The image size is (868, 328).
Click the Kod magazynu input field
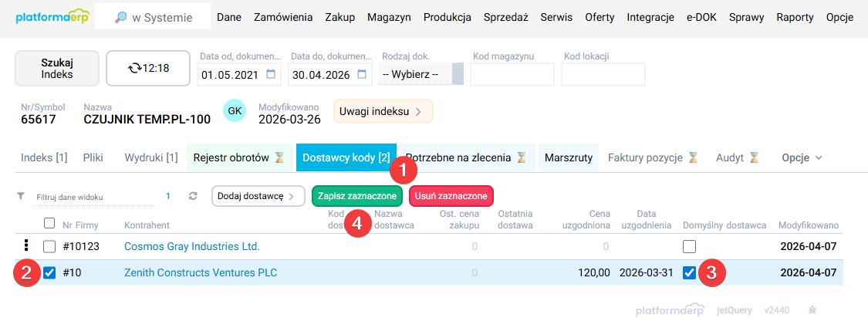pyautogui.click(x=512, y=74)
